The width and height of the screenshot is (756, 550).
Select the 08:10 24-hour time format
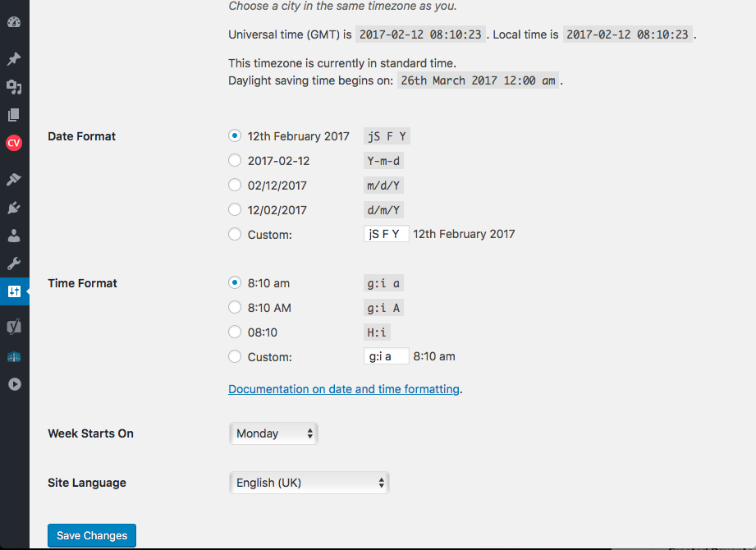[x=235, y=332]
